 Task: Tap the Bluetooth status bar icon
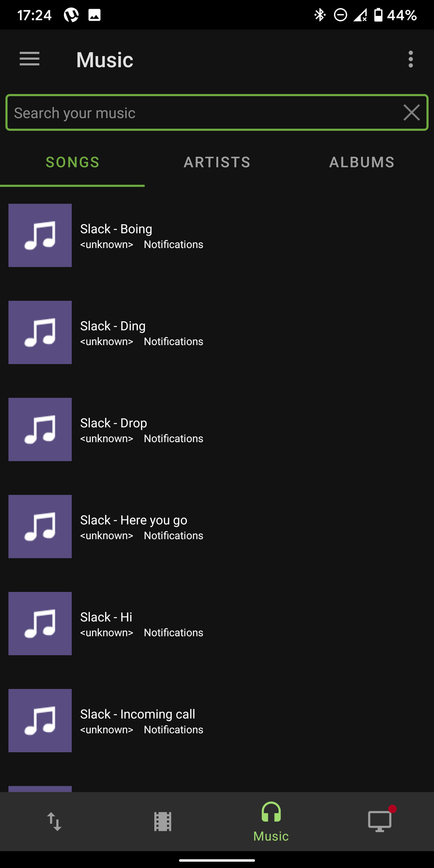click(320, 15)
